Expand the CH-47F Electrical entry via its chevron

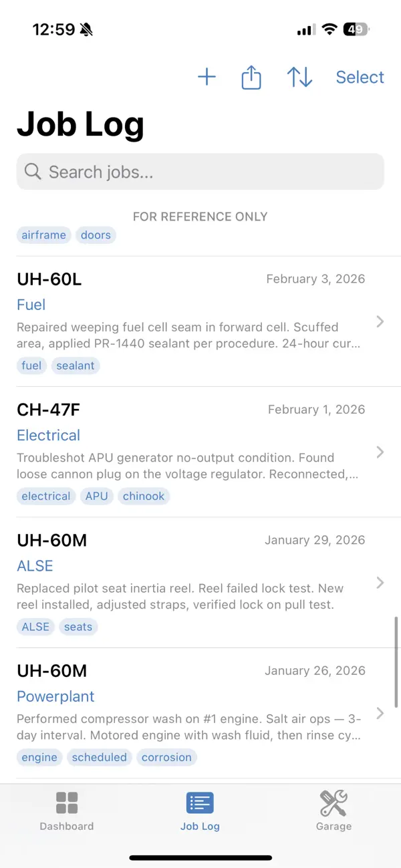380,452
